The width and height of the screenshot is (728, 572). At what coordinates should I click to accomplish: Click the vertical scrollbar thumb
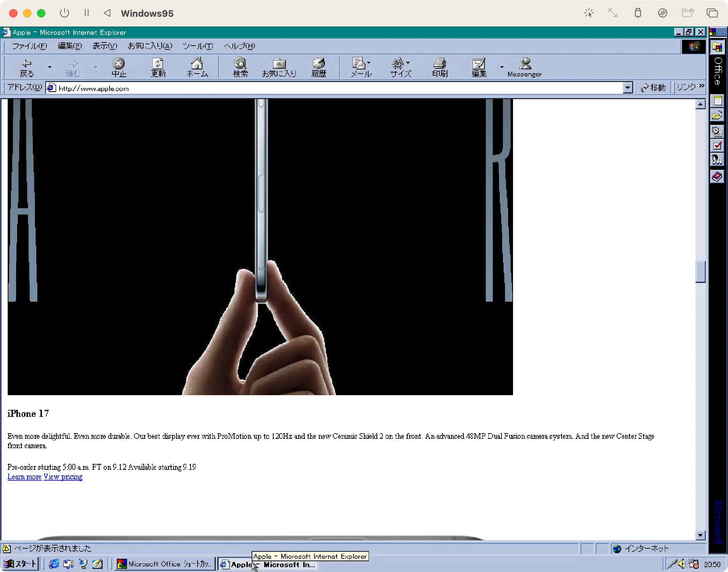[x=700, y=271]
